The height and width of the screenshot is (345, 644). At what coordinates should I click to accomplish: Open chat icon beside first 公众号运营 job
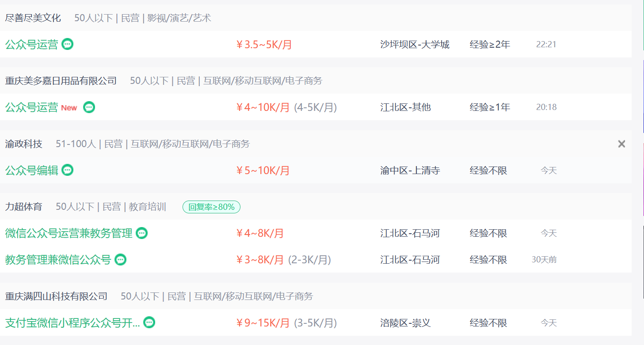(67, 44)
